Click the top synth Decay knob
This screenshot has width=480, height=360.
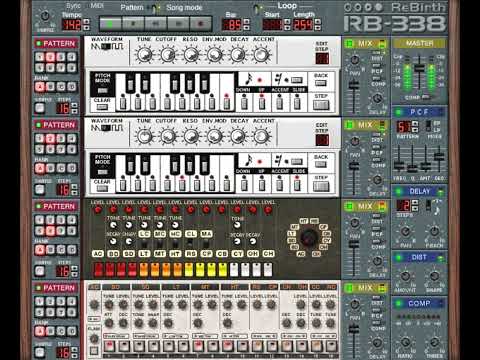point(238,54)
